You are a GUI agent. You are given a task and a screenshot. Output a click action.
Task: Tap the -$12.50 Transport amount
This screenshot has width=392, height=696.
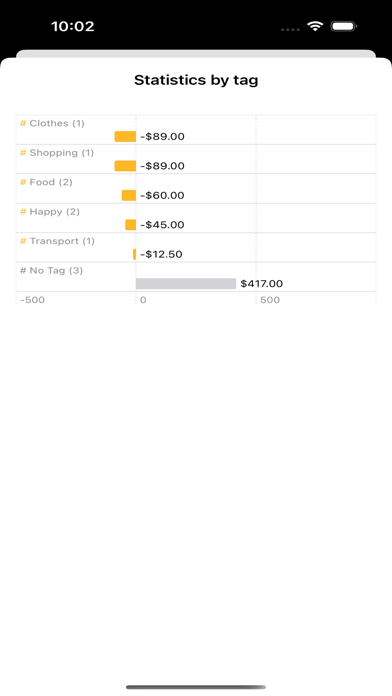(161, 254)
